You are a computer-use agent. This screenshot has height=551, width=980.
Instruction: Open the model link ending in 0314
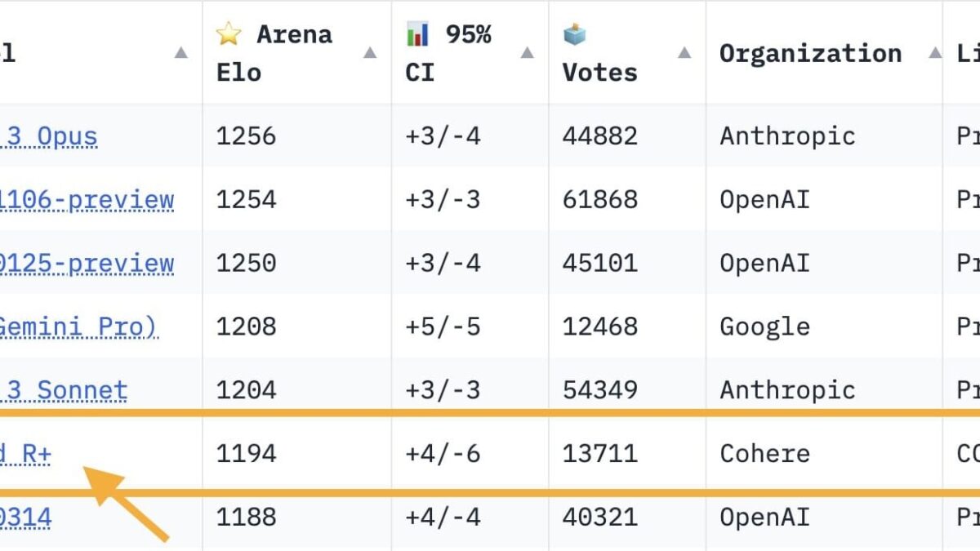click(x=26, y=518)
